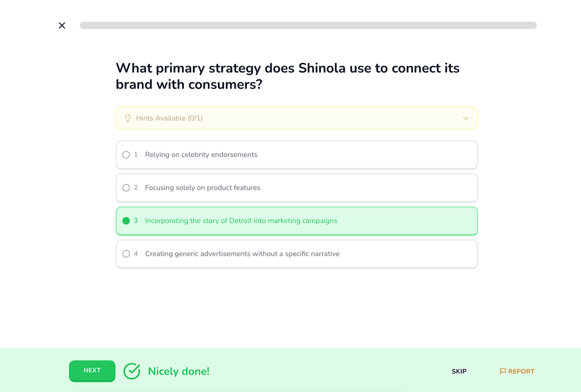Choose radio button for option 2
The width and height of the screenshot is (581, 392).
point(126,188)
